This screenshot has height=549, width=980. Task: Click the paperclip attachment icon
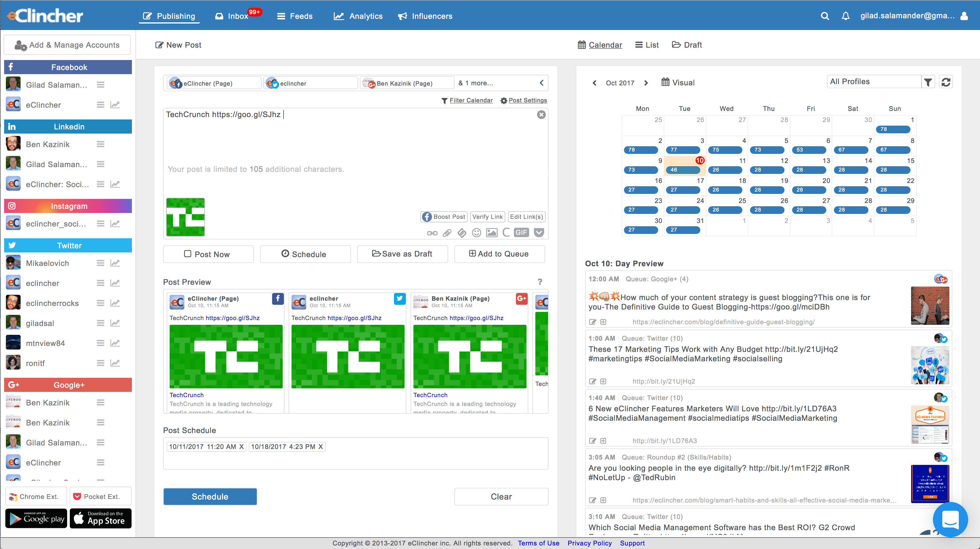coord(447,233)
